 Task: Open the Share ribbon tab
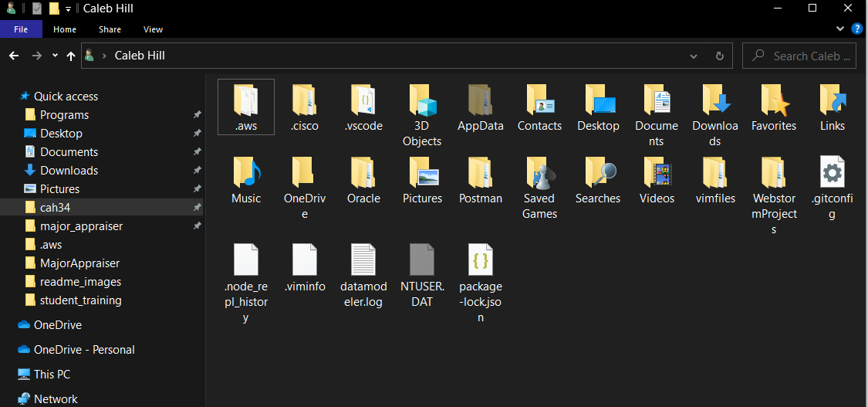[110, 29]
